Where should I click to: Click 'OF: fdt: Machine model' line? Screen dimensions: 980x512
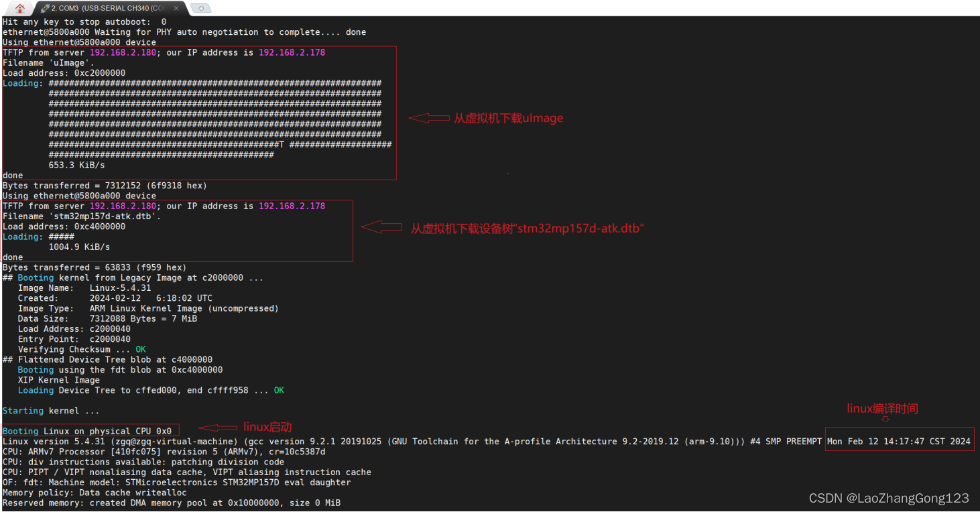[x=176, y=483]
